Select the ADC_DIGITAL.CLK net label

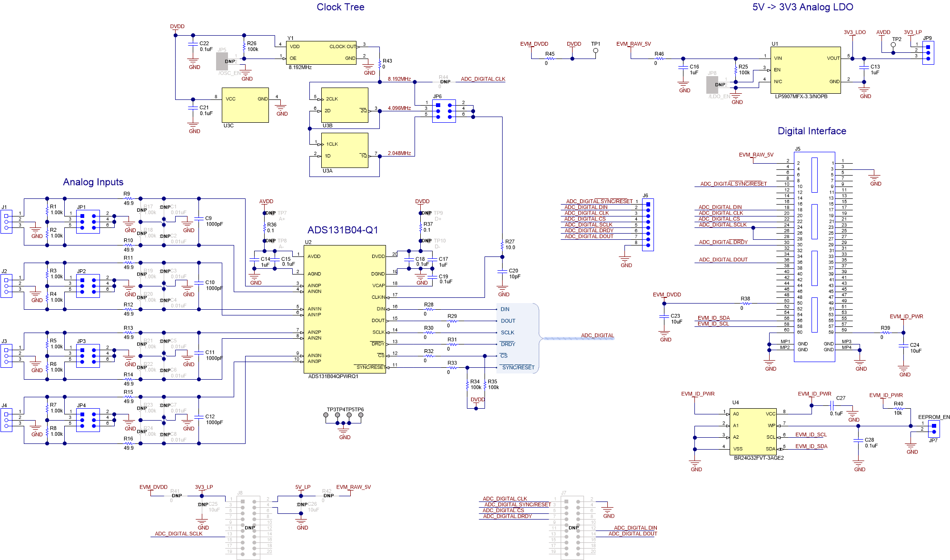pyautogui.click(x=482, y=79)
